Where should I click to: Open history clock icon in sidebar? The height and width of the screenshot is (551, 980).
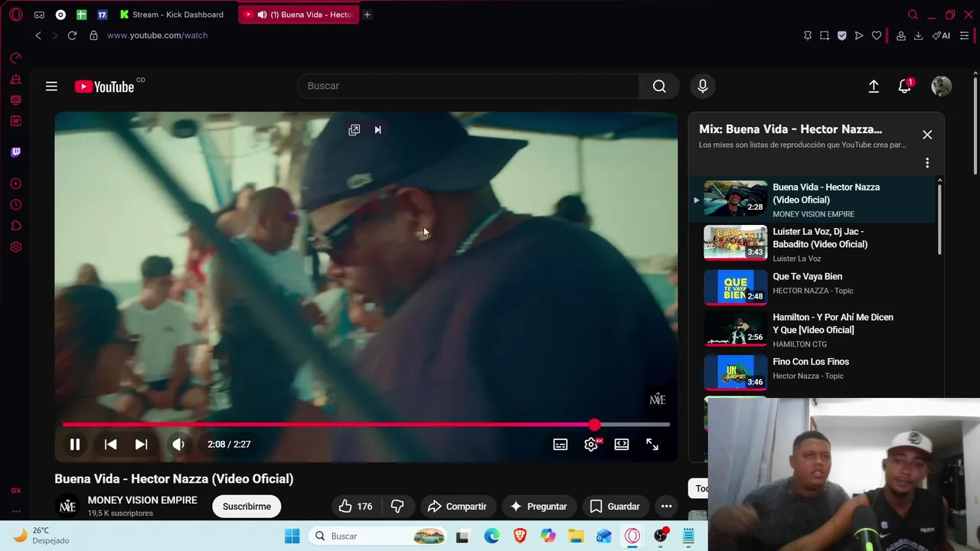pos(16,204)
